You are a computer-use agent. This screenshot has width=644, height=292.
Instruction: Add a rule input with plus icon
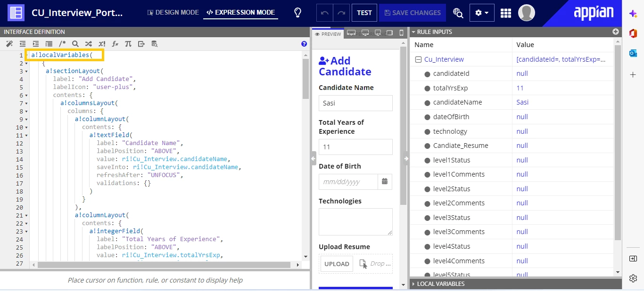615,32
